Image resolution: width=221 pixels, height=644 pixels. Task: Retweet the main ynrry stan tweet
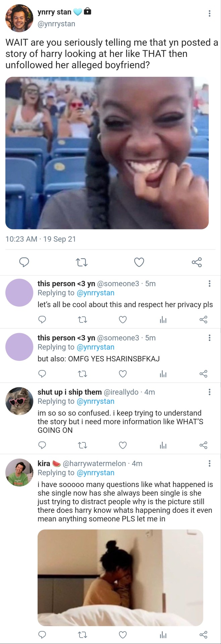click(x=81, y=262)
